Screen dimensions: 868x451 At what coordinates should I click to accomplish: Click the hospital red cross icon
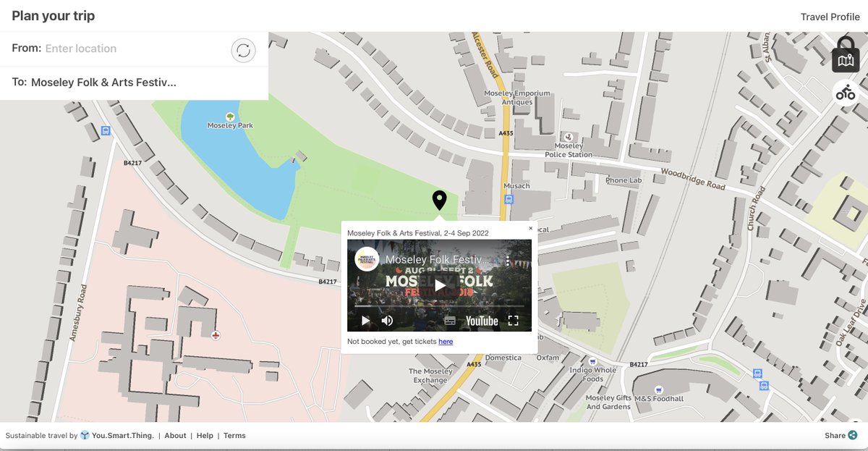(216, 335)
